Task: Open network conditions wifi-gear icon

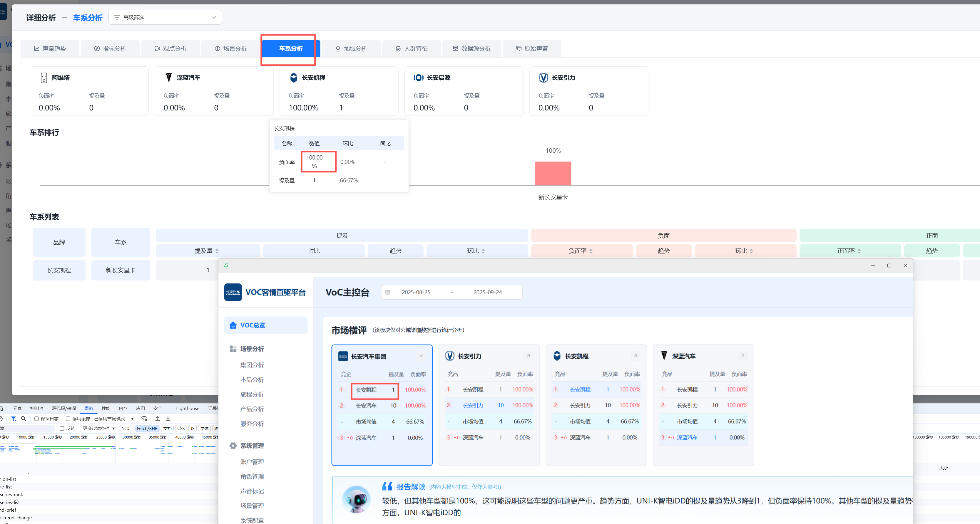Action: (144, 419)
